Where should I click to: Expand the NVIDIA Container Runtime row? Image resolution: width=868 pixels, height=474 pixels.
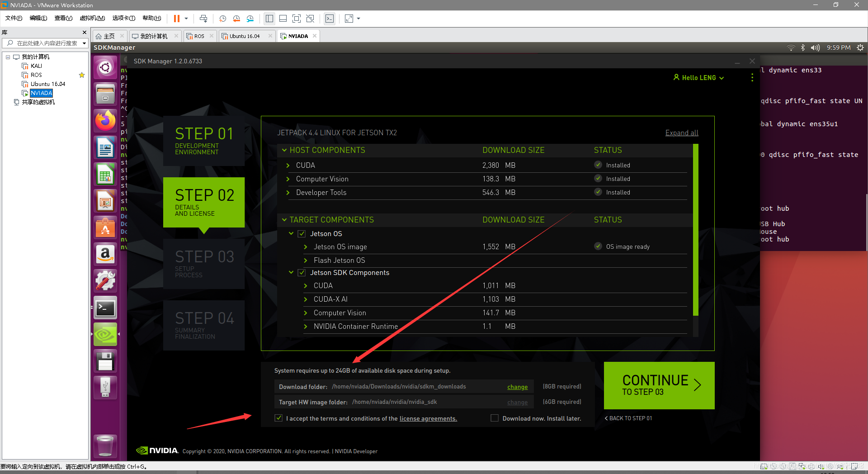(306, 327)
